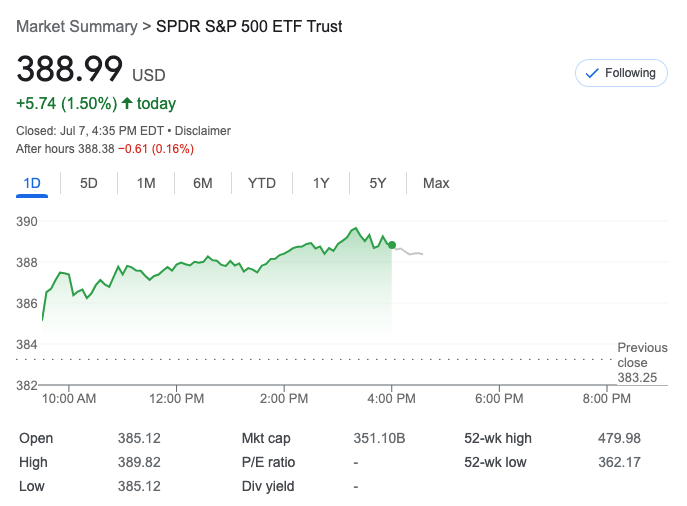687x506 pixels.
Task: Select the 1M range tab
Action: [x=146, y=183]
